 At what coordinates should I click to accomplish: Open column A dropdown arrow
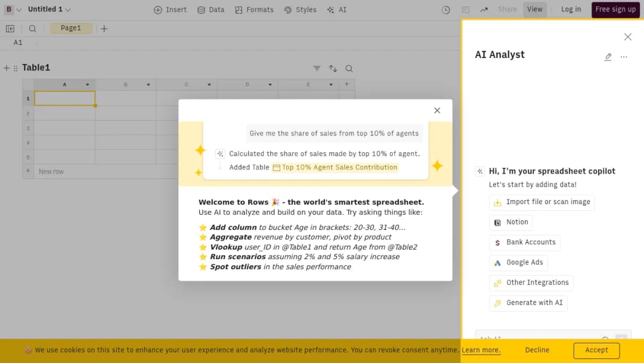point(88,85)
